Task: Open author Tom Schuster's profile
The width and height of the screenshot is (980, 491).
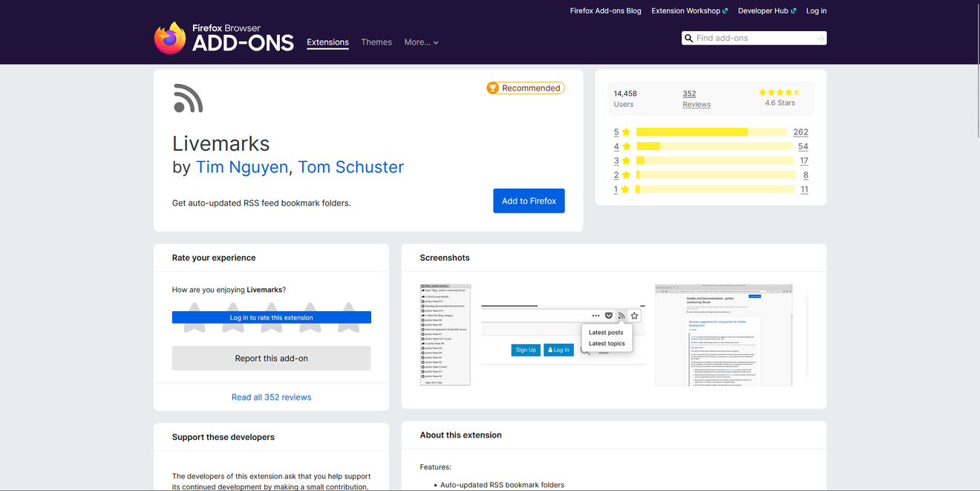Action: point(350,167)
